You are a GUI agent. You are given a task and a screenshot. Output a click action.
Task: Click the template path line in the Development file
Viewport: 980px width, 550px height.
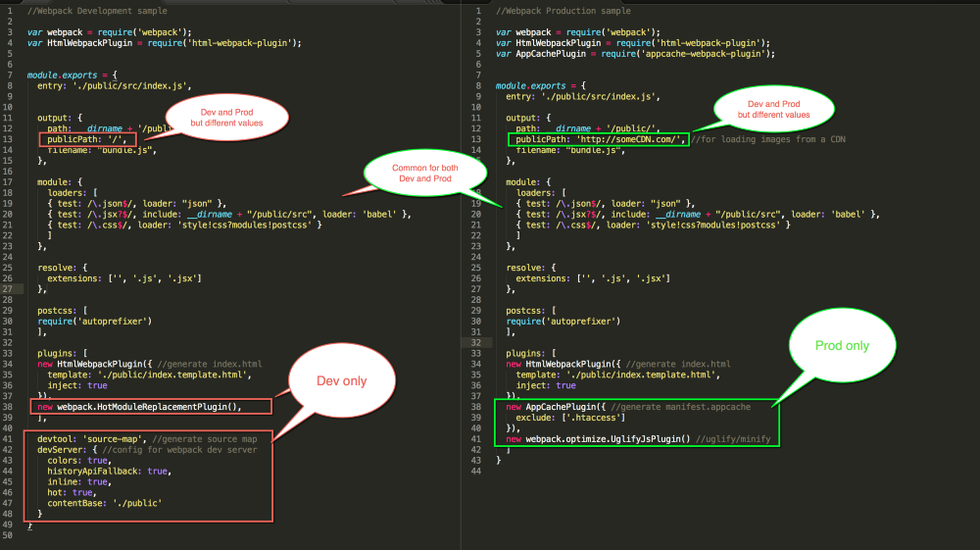(149, 375)
